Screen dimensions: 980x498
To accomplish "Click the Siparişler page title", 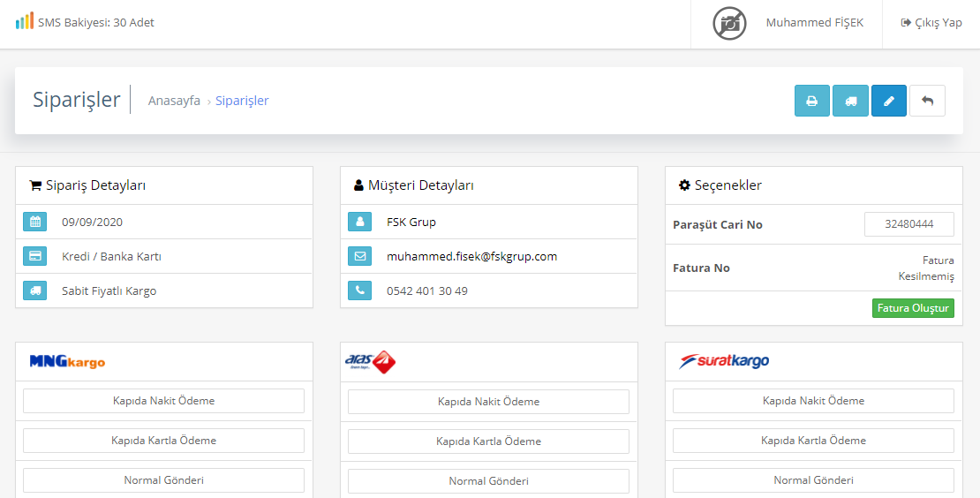I will (x=76, y=100).
